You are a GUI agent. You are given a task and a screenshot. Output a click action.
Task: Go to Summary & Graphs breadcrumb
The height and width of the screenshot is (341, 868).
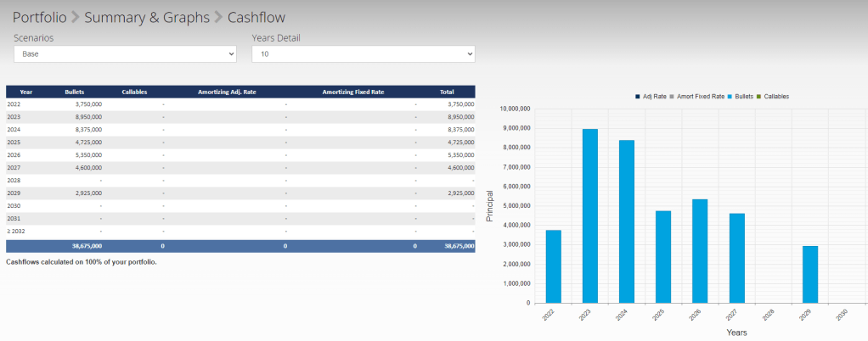pos(145,17)
